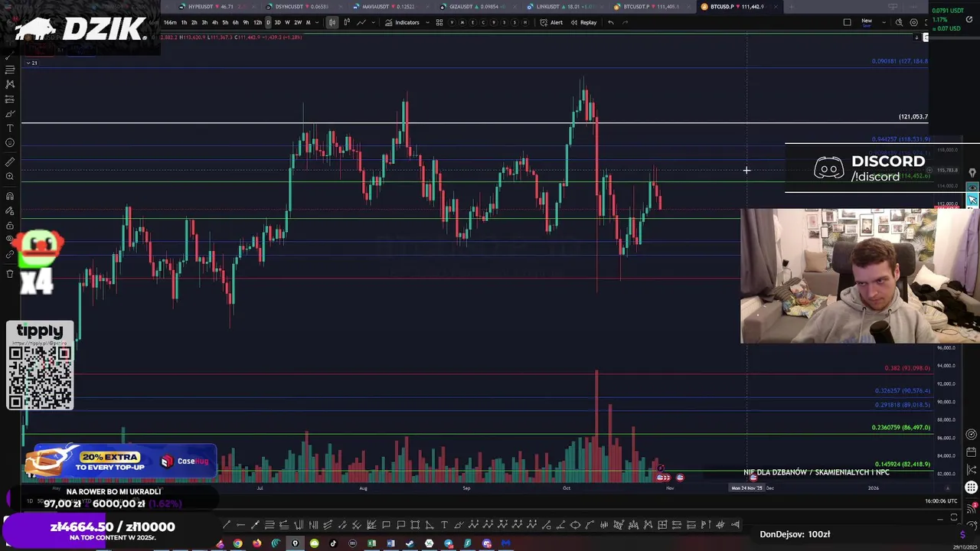Expand the timeframe list dropdown
The width and height of the screenshot is (980, 551).
[x=317, y=22]
